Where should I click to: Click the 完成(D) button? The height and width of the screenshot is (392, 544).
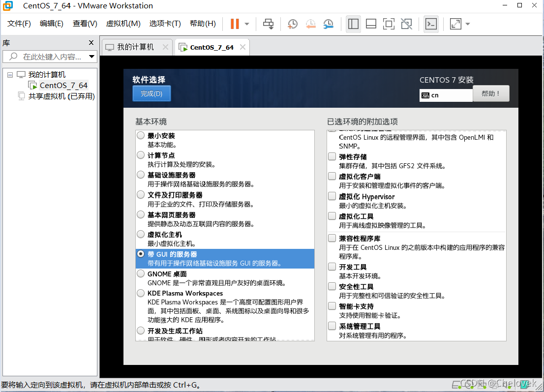click(151, 93)
